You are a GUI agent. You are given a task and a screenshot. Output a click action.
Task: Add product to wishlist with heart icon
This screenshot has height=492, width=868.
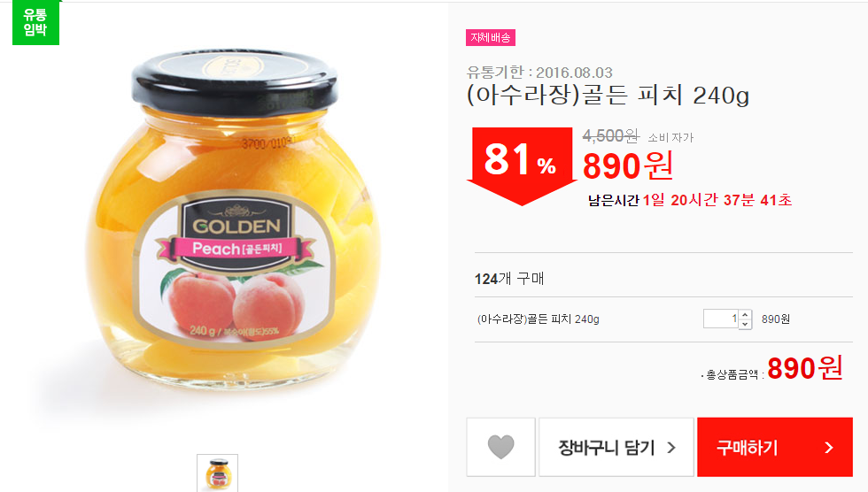pyautogui.click(x=500, y=447)
